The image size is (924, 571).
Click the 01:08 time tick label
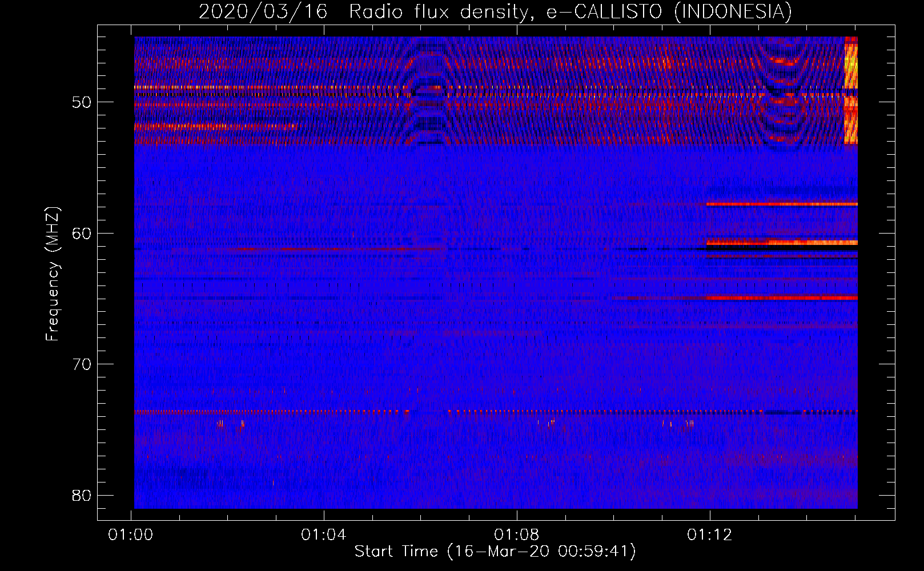[517, 535]
